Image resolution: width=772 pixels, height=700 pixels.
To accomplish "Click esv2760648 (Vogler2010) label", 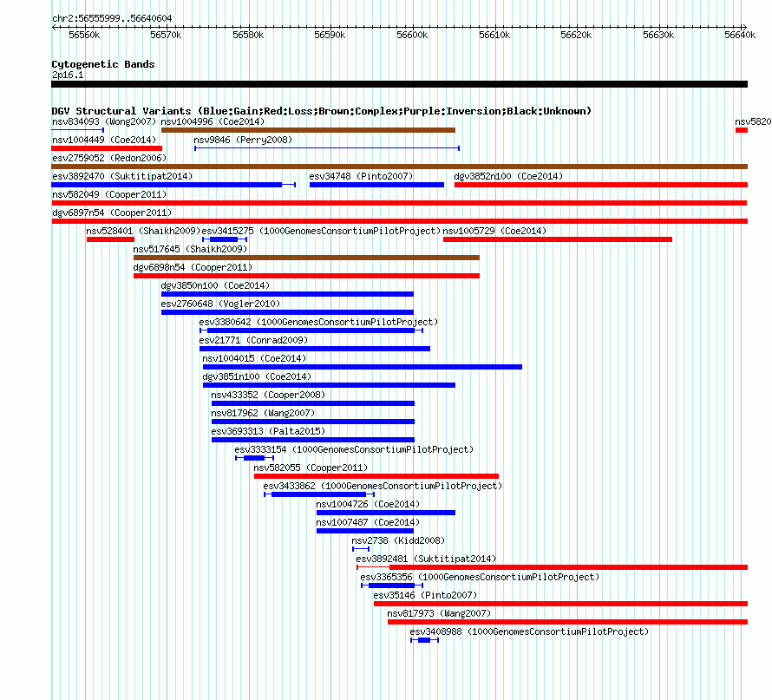I will point(220,304).
